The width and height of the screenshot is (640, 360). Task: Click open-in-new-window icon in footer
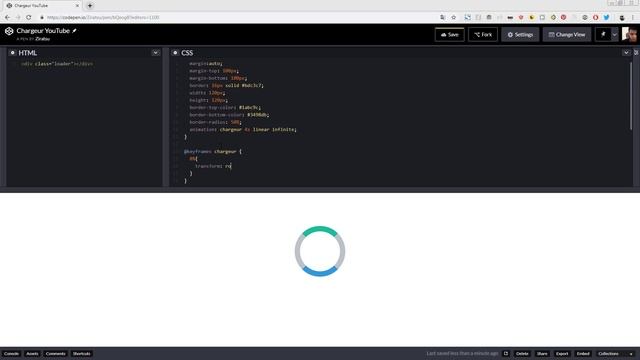pos(506,353)
